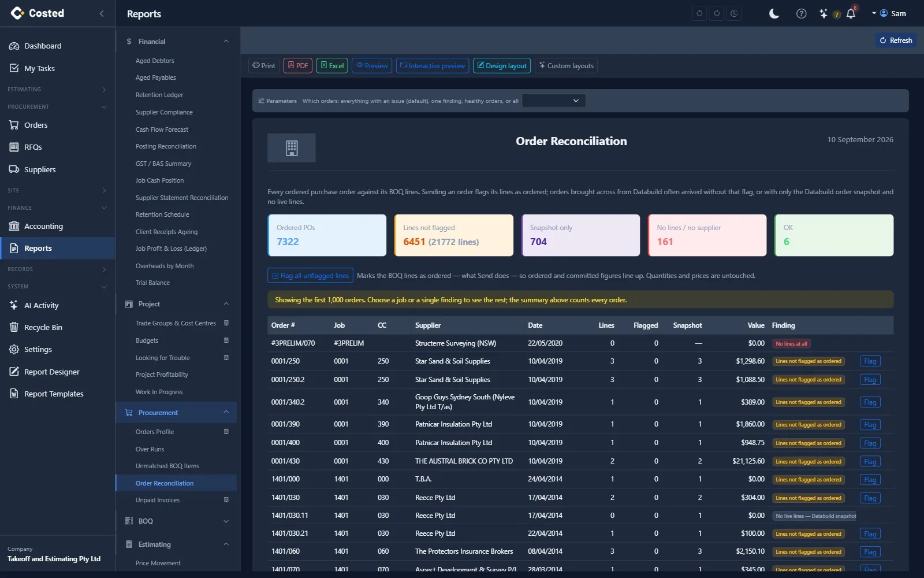Click the building logo thumbnail
924x578 pixels.
(x=292, y=148)
